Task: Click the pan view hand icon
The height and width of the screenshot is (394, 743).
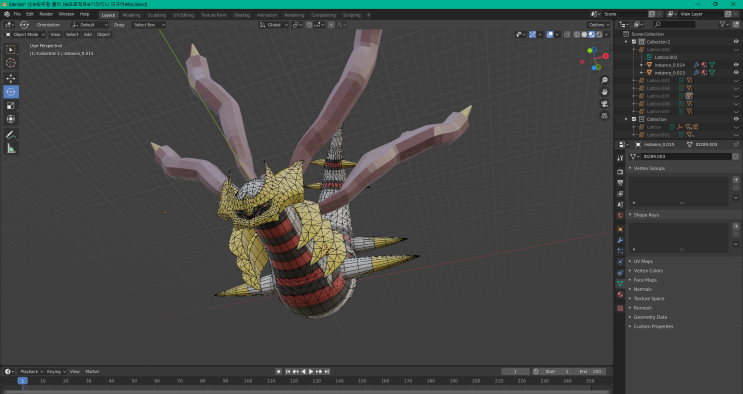Action: click(x=604, y=92)
